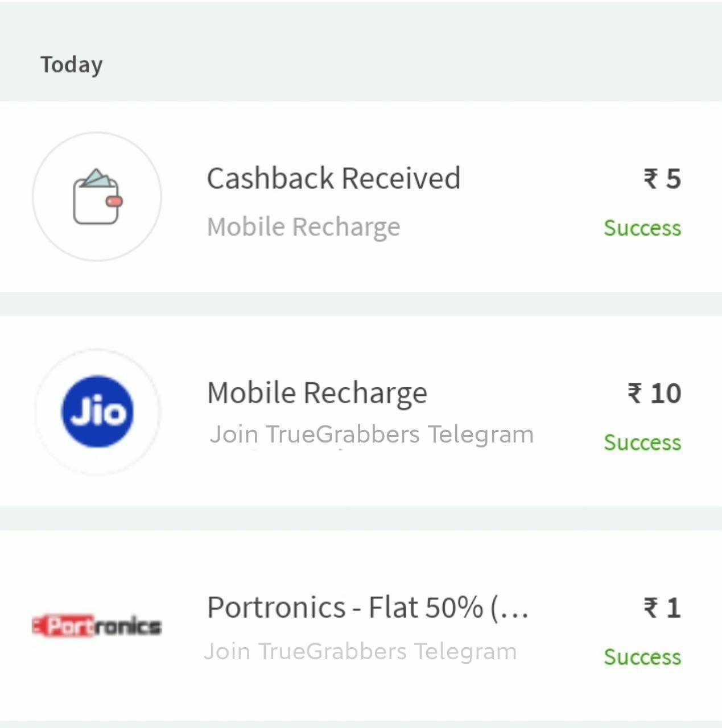Select the Today section header
Image resolution: width=722 pixels, height=728 pixels.
(72, 65)
